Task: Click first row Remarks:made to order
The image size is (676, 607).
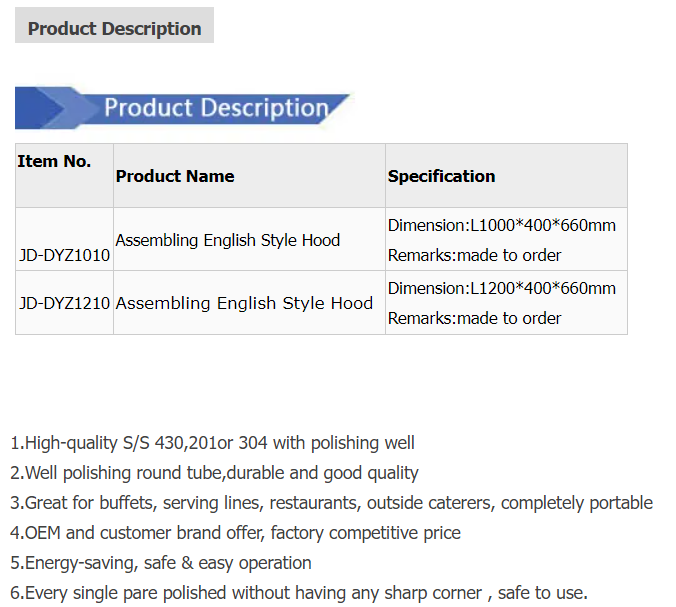Action: (x=474, y=255)
